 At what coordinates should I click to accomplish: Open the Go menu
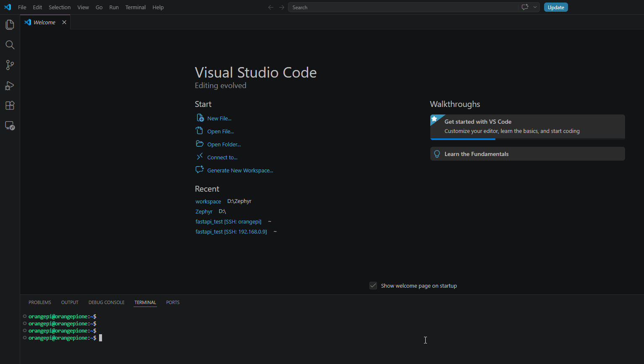[x=99, y=7]
